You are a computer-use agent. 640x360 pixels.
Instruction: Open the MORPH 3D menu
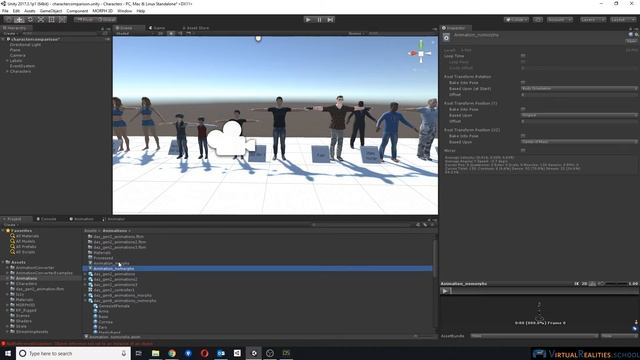point(102,11)
